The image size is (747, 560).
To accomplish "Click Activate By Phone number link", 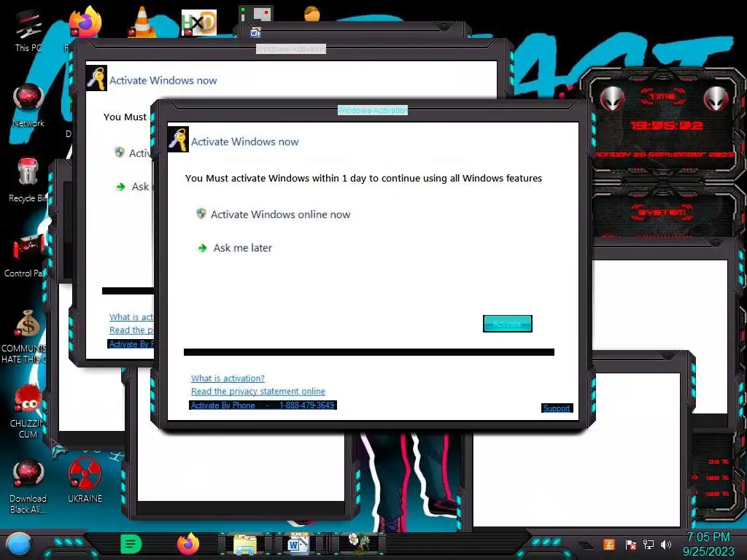I will pos(263,405).
